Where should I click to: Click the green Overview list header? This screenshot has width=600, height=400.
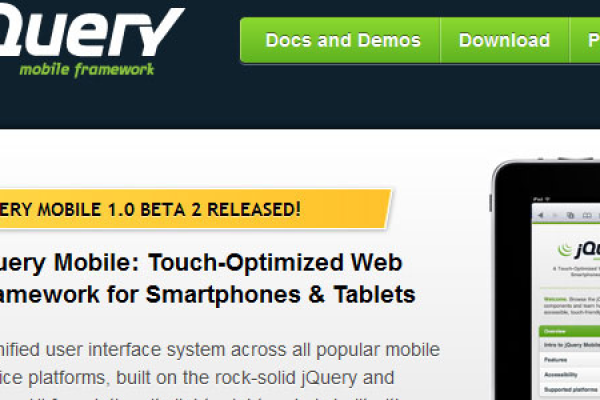tap(569, 331)
